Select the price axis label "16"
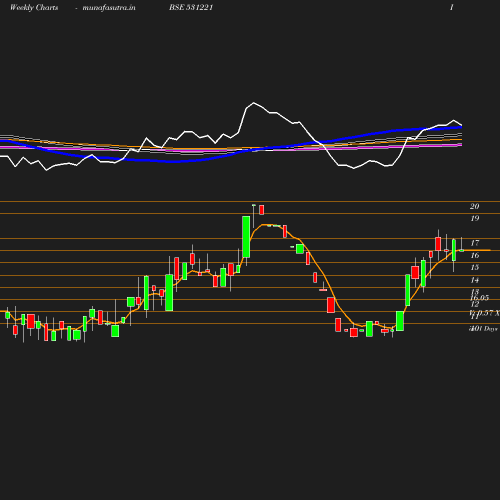Viewport: 500px width, 500px height. point(475,255)
